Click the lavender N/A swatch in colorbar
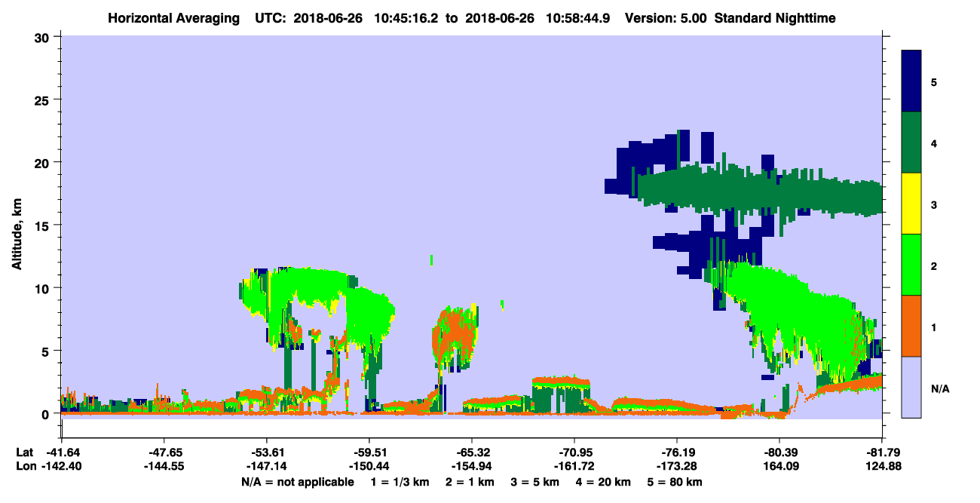This screenshot has width=980, height=503. [x=911, y=387]
